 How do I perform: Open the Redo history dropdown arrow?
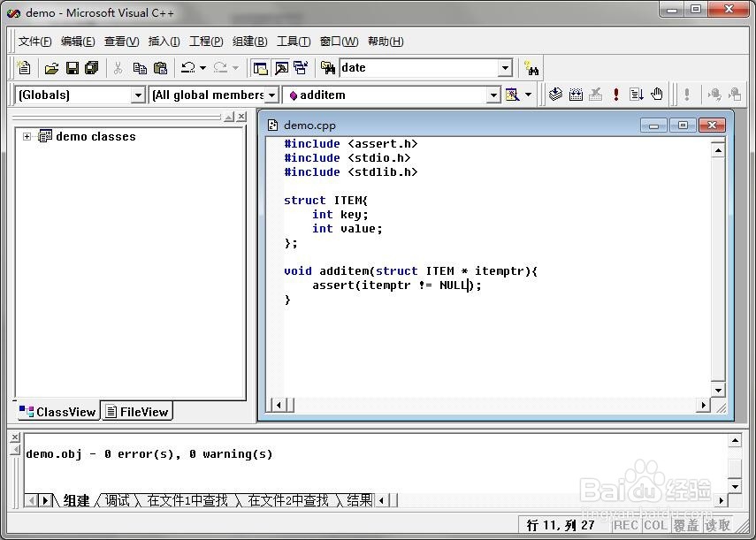click(235, 68)
